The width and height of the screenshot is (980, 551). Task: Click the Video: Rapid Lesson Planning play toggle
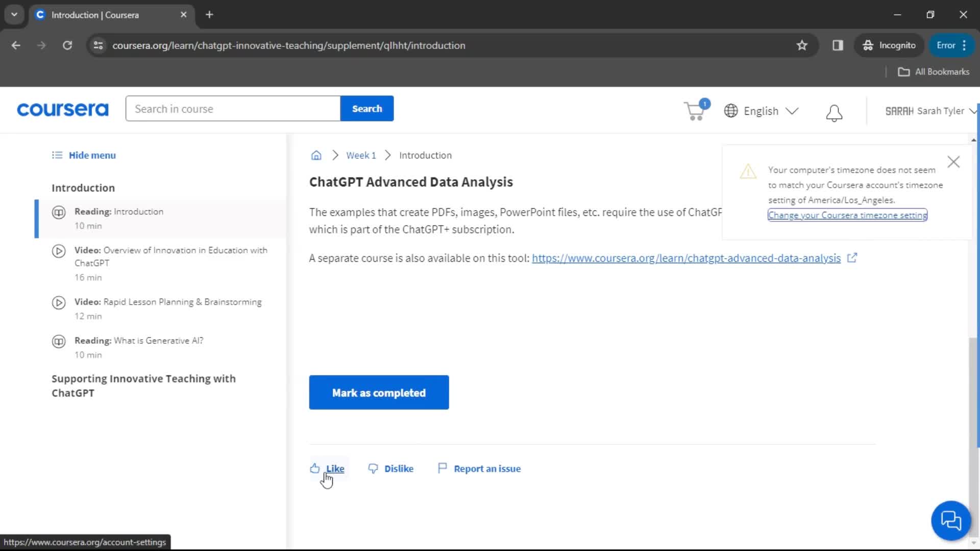coord(59,302)
